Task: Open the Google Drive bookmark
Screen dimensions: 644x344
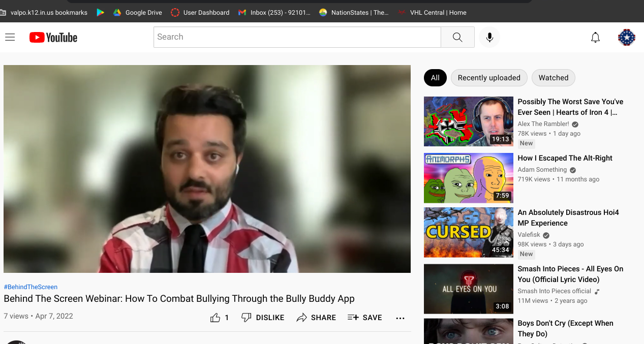Action: [137, 12]
